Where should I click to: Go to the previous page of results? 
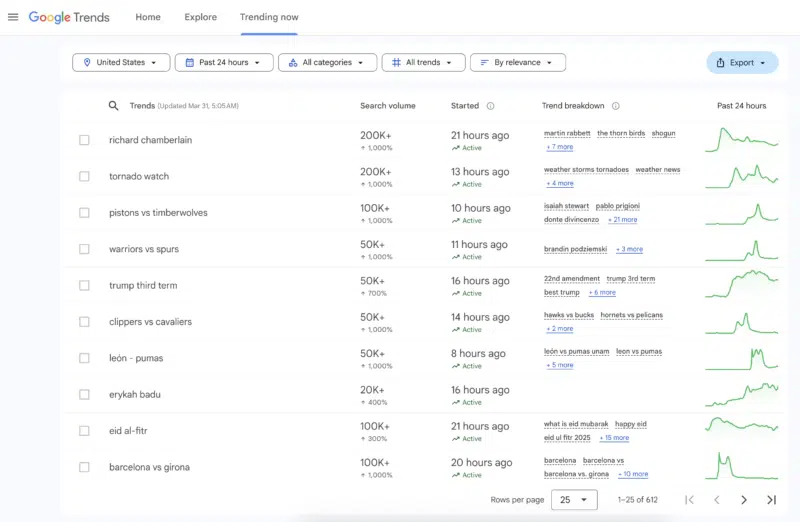click(716, 500)
